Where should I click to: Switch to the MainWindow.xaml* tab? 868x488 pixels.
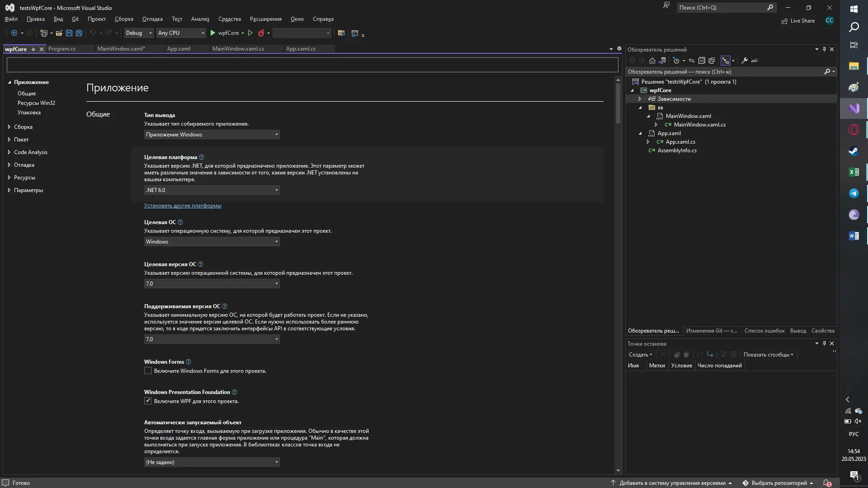click(x=121, y=49)
